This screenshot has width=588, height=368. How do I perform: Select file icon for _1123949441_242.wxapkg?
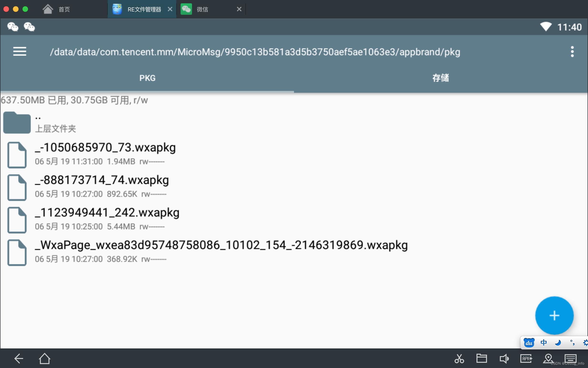pyautogui.click(x=17, y=220)
